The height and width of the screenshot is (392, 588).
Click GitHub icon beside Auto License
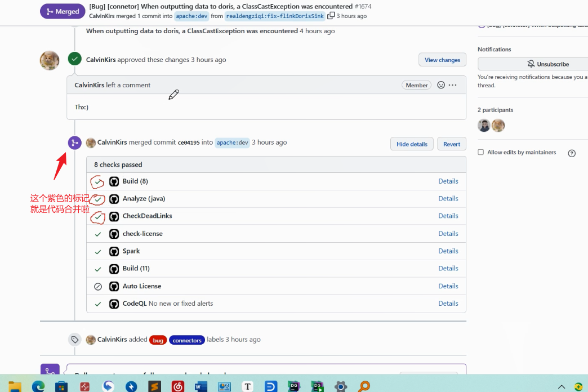[114, 287]
